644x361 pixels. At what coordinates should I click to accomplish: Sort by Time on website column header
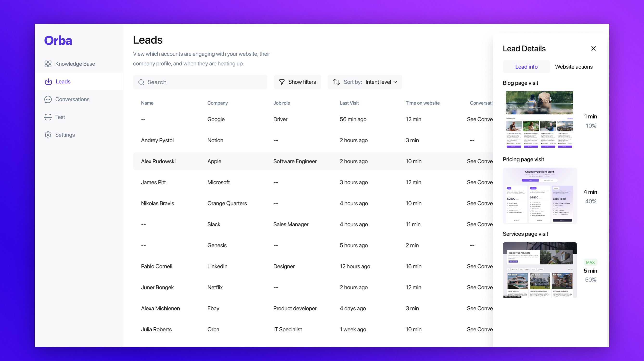[423, 103]
